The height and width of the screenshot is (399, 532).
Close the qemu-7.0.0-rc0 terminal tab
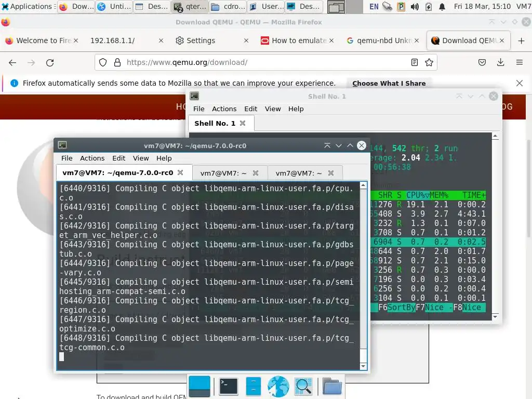click(180, 172)
